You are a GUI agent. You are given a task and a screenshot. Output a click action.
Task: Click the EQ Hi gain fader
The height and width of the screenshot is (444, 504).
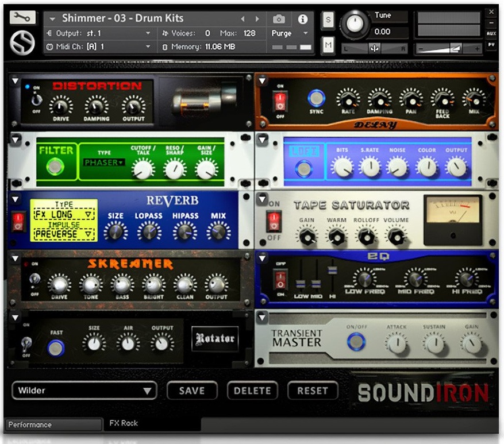pyautogui.click(x=332, y=271)
